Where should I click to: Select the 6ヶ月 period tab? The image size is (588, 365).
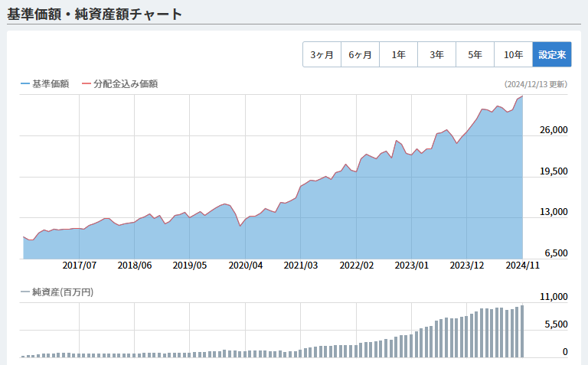tap(360, 55)
